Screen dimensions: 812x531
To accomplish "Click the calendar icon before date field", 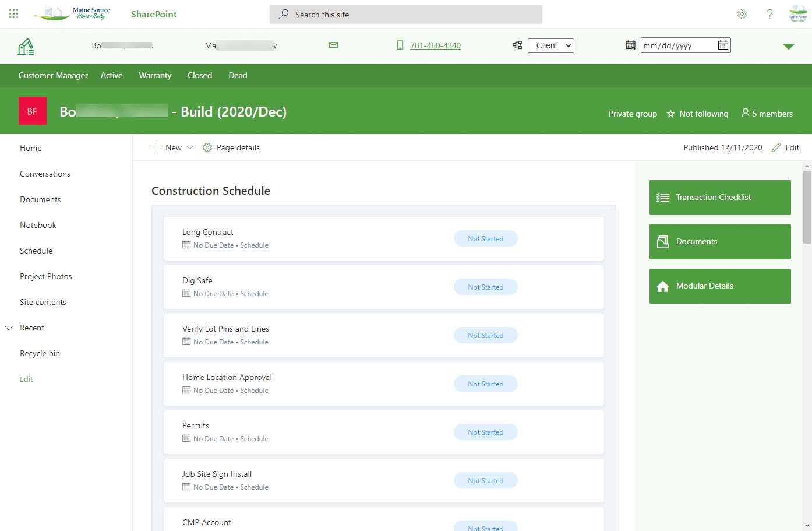I will [x=630, y=45].
